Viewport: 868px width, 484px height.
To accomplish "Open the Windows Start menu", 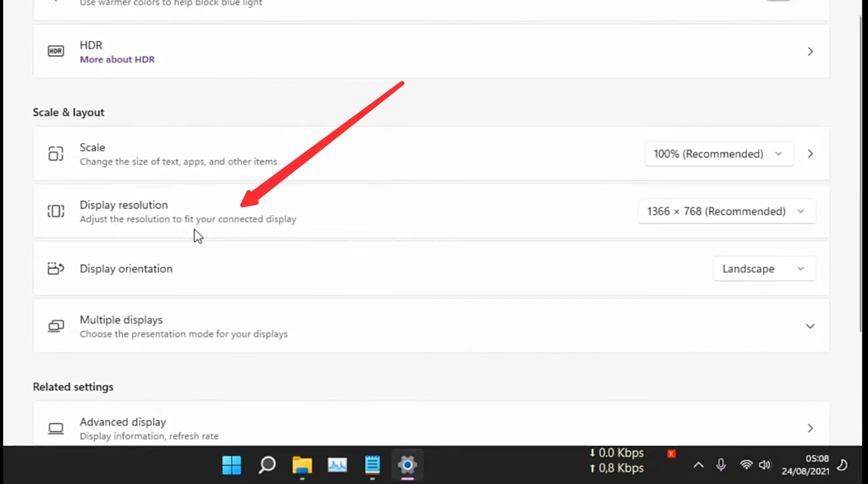I will [x=232, y=465].
